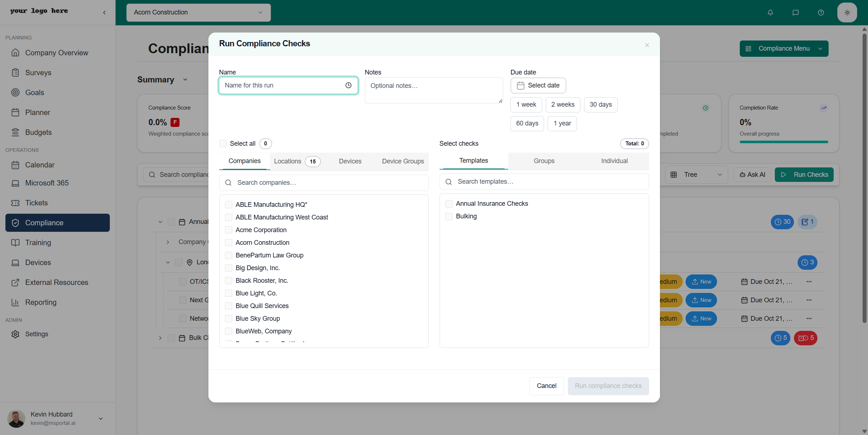Click the Cancel button in the dialog
The image size is (868, 435).
[546, 386]
